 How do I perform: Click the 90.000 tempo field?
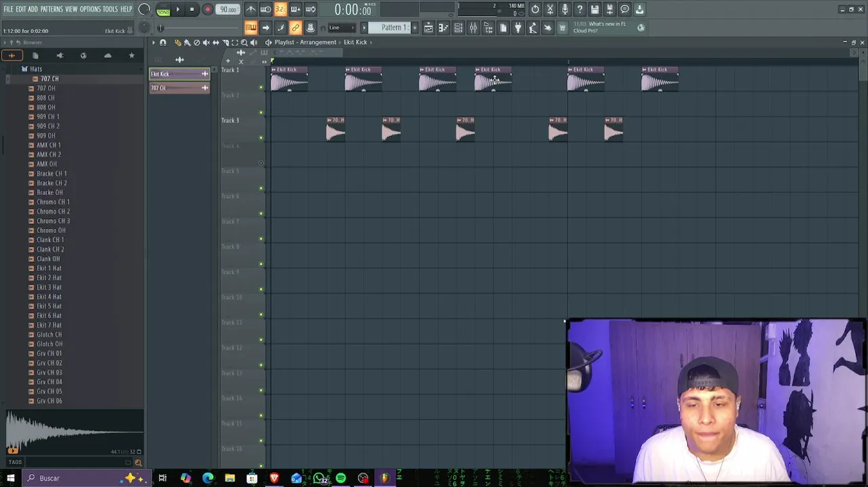pos(228,9)
